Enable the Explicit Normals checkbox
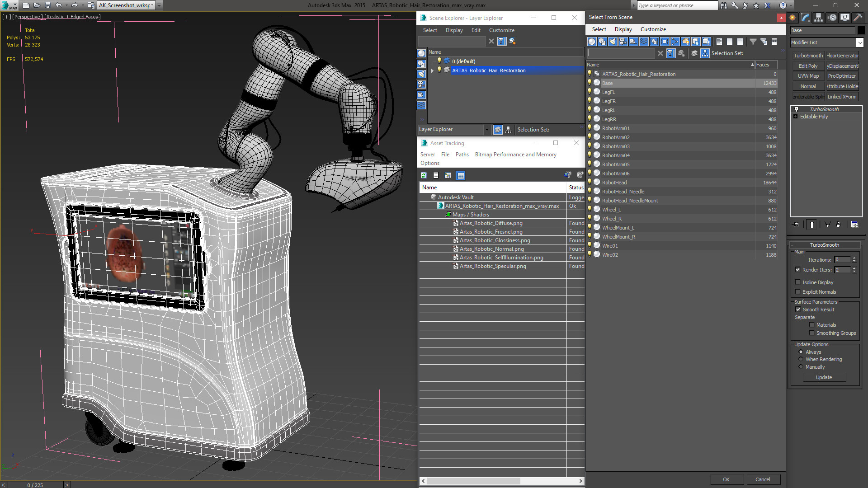 tap(797, 292)
